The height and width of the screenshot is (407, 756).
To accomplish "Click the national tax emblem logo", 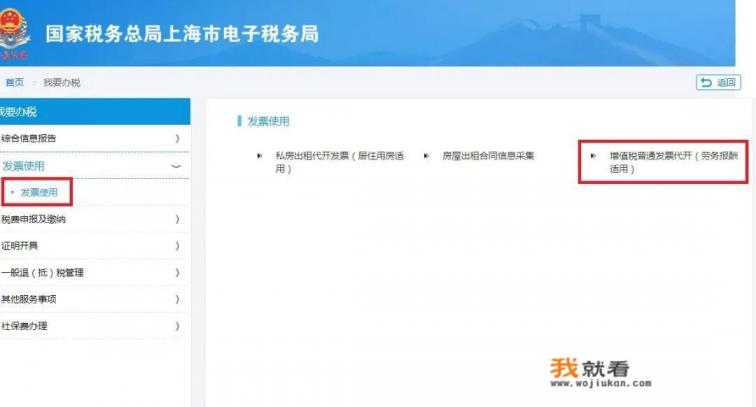I will (x=14, y=34).
